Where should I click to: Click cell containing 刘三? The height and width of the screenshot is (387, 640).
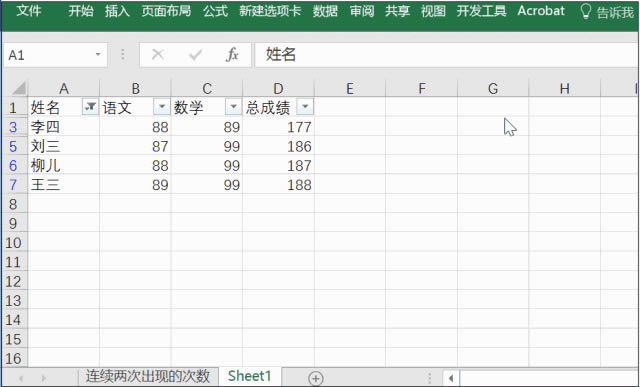pyautogui.click(x=64, y=146)
